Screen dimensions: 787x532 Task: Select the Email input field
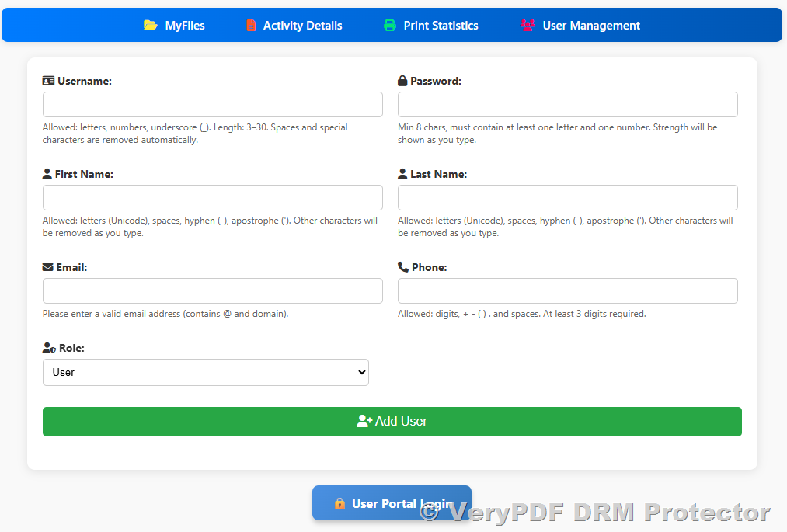(212, 291)
